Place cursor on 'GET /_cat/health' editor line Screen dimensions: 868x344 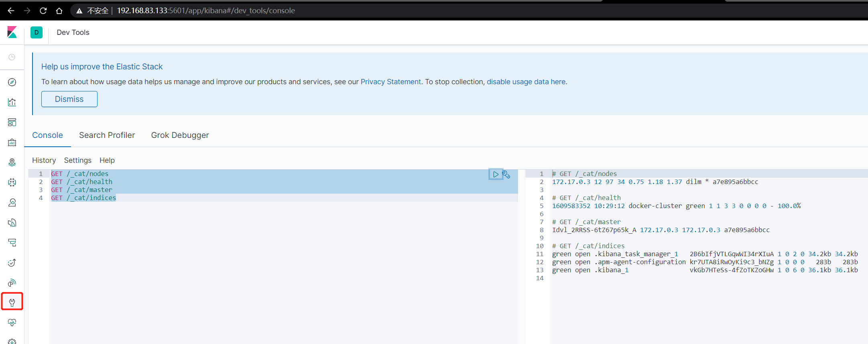coord(82,182)
